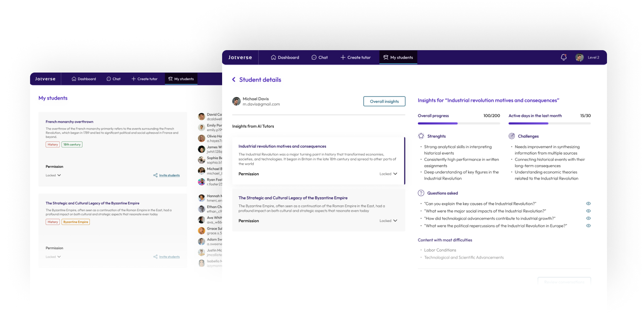The width and height of the screenshot is (644, 333).
Task: Open the user profile avatar next to Level 2
Action: click(x=579, y=57)
